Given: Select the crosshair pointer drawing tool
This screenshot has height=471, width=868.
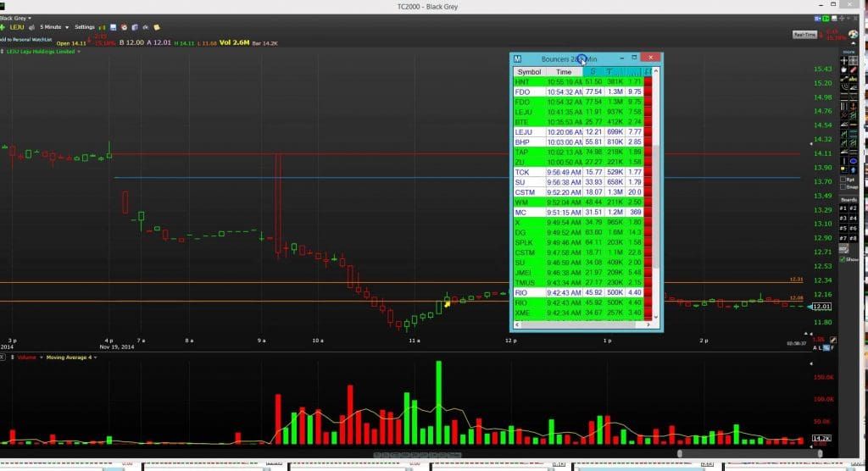Looking at the screenshot, I should pyautogui.click(x=844, y=60).
